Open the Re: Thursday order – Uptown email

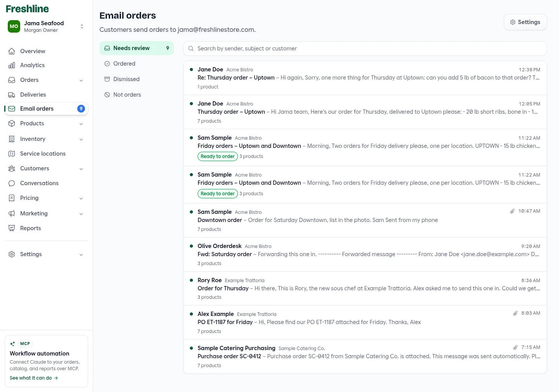365,78
